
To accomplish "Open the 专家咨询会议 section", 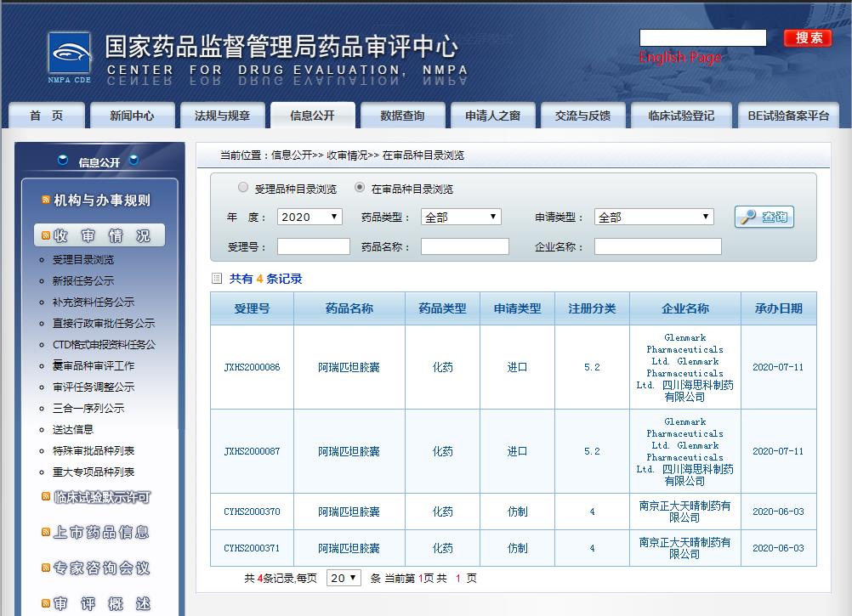I will coord(101,568).
